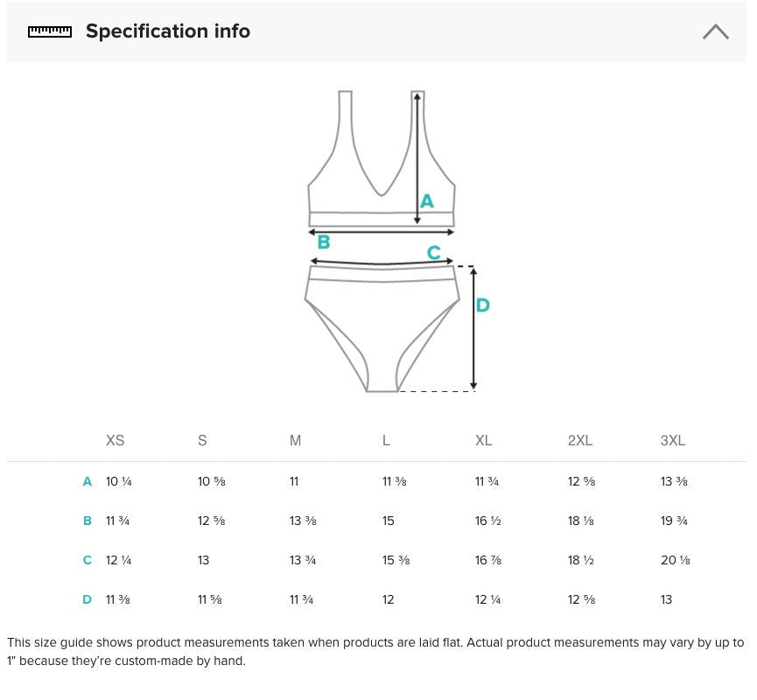Click the teal D label beside the bottoms

(x=483, y=305)
